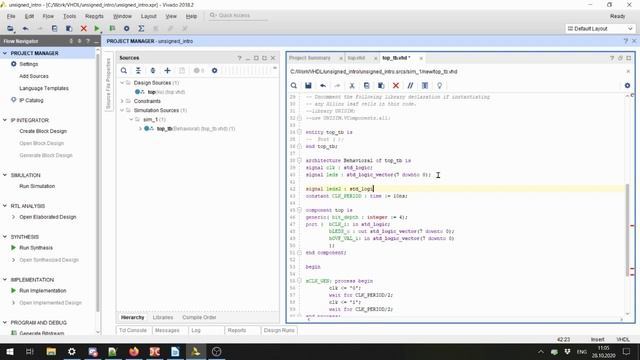Open Sources panel settings gear
Screen dimensions: 640x360
coord(214,71)
